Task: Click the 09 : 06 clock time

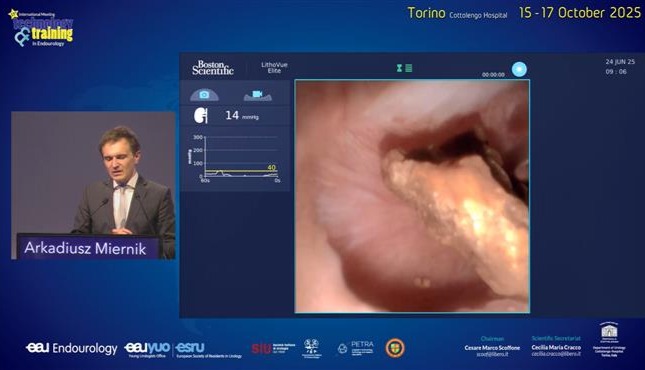Action: pos(616,72)
